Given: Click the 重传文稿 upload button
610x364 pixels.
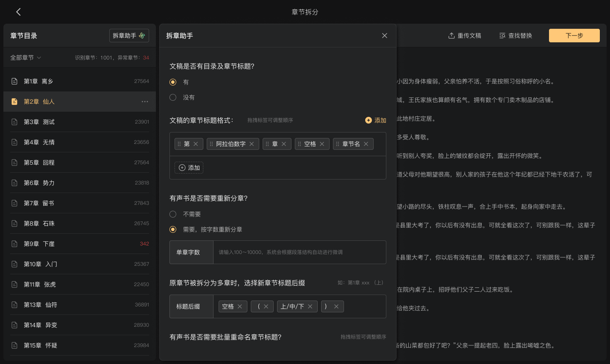Looking at the screenshot, I should click(465, 36).
